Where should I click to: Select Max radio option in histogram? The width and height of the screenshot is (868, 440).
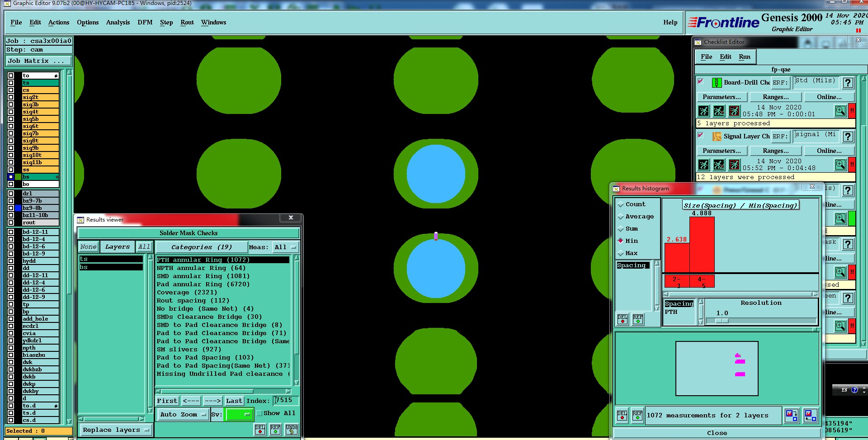click(x=621, y=253)
